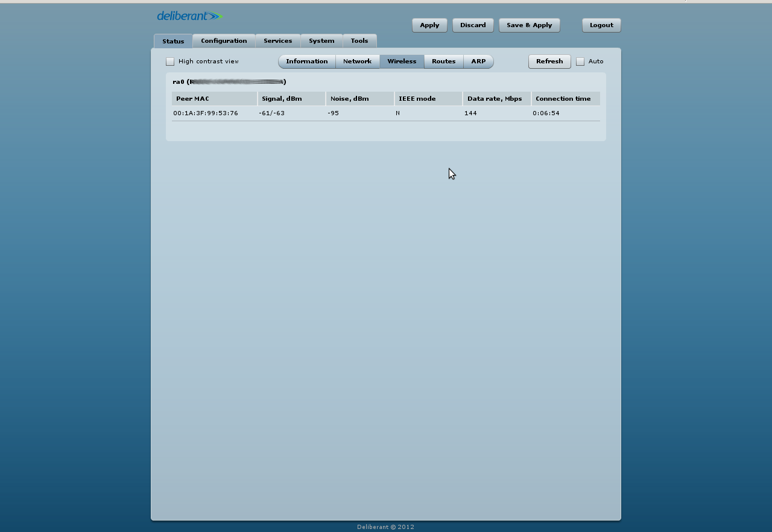View the Network status page
Image resolution: width=772 pixels, height=532 pixels.
[357, 62]
